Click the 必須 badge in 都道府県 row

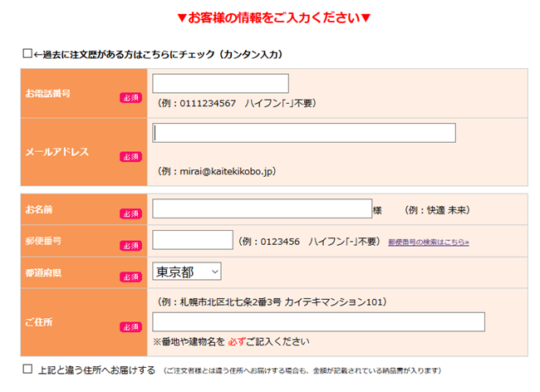(130, 277)
